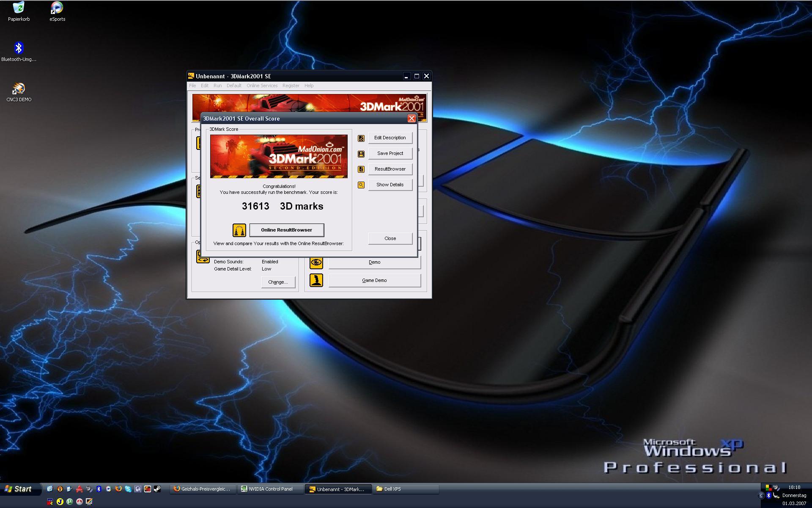Image resolution: width=812 pixels, height=508 pixels.
Task: Click the green uTorrent quick launch icon
Action: point(69,502)
